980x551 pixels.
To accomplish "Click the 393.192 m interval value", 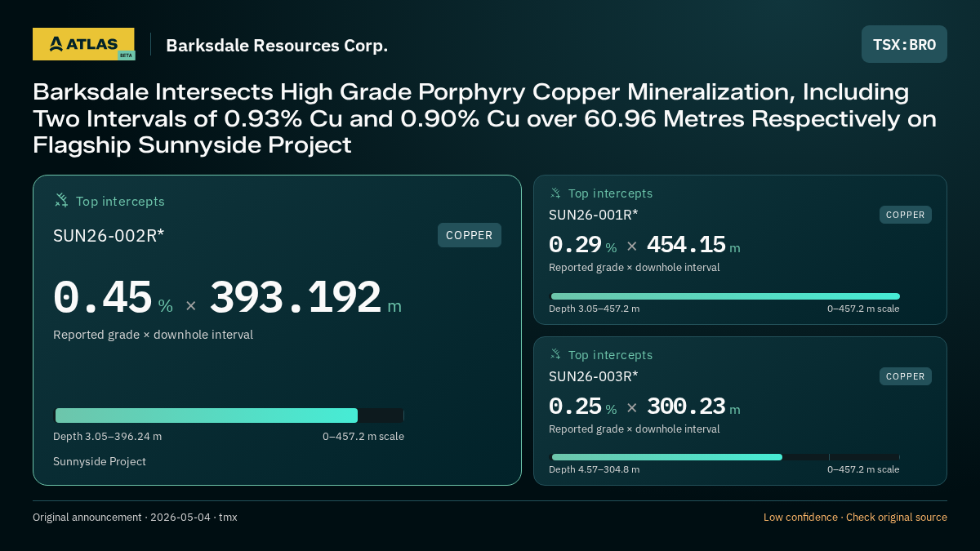I will 305,298.
